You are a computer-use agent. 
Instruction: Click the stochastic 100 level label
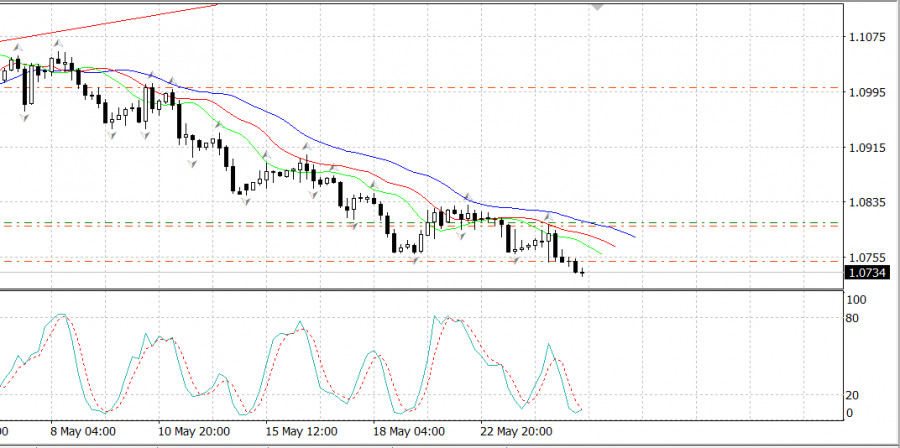[x=856, y=300]
